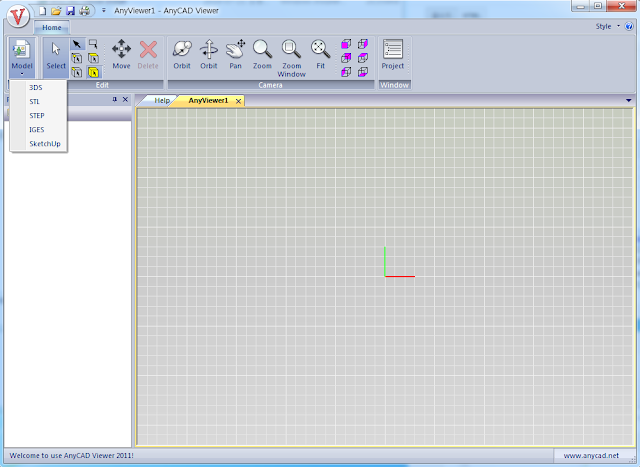Create a new document from quick access toolbar

pos(42,11)
